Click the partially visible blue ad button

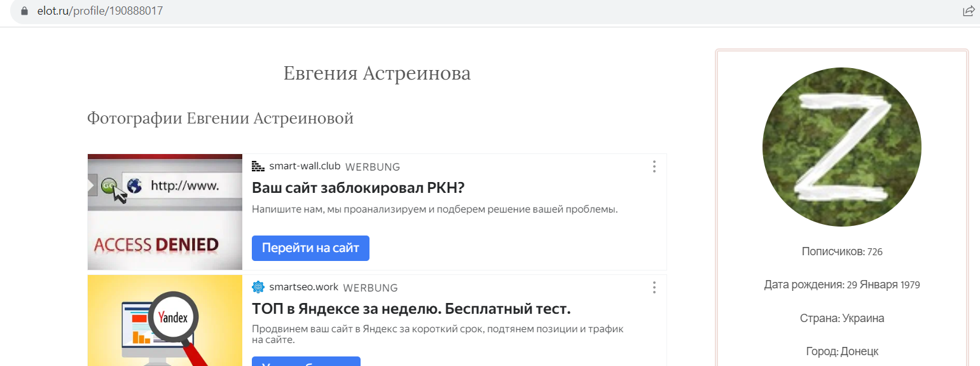(306, 362)
